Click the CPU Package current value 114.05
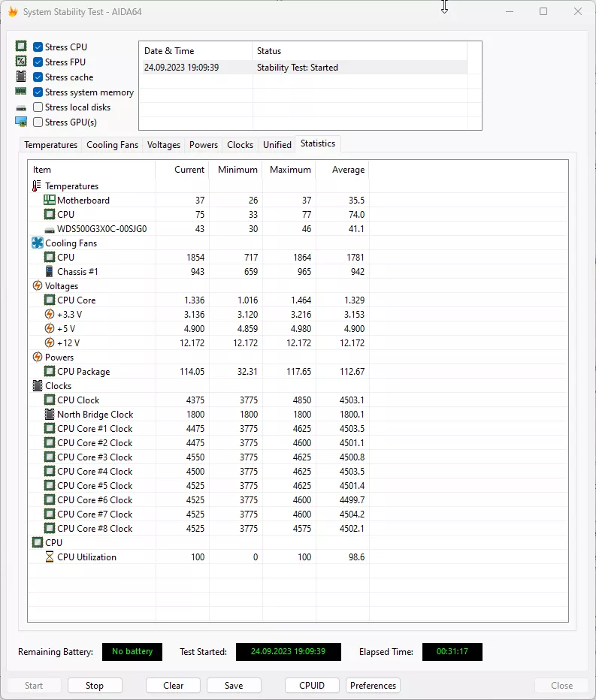 192,372
